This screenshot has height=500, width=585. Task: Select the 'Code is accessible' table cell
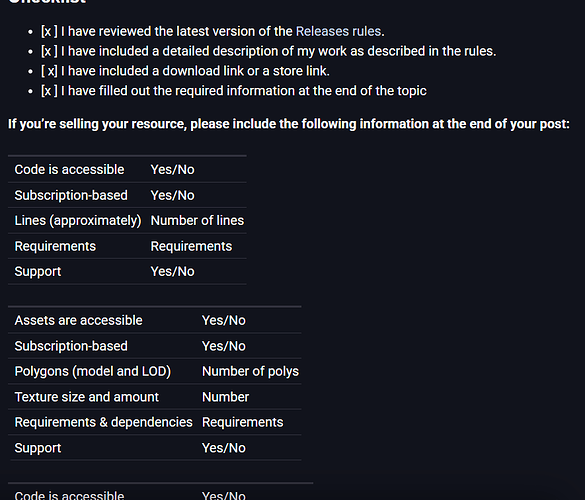(69, 169)
